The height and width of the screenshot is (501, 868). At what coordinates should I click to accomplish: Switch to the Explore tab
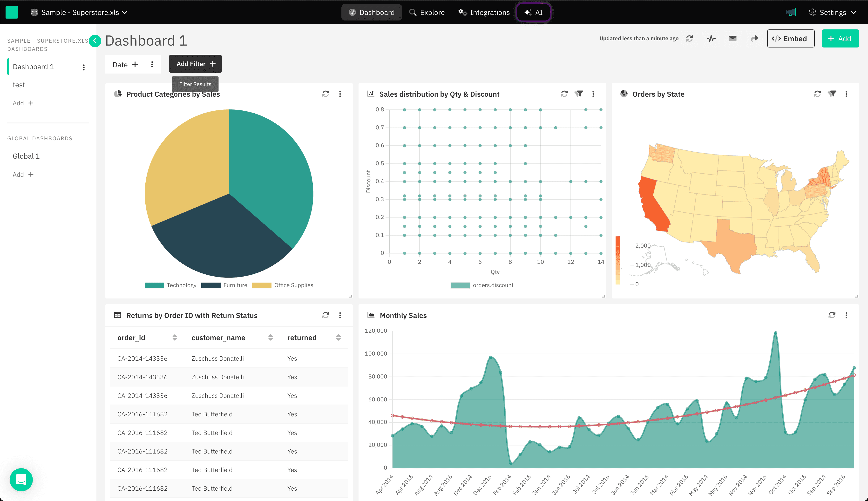pos(427,12)
